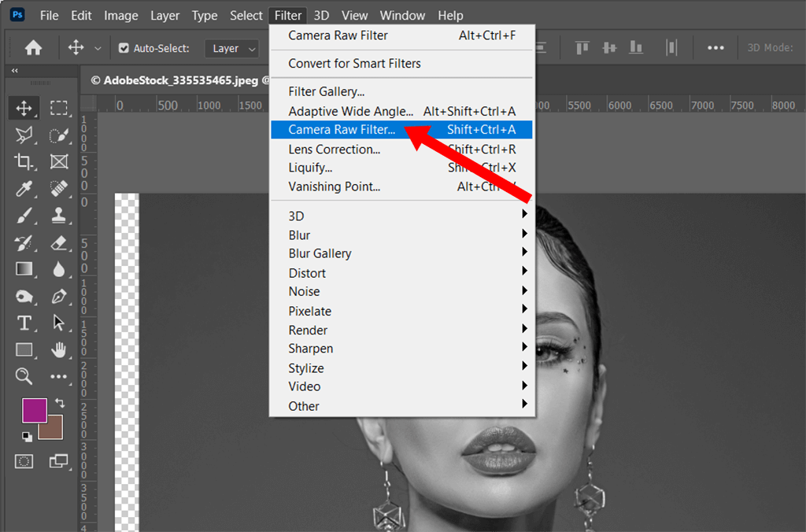
Task: Expand the Distort submenu
Action: pyautogui.click(x=402, y=273)
